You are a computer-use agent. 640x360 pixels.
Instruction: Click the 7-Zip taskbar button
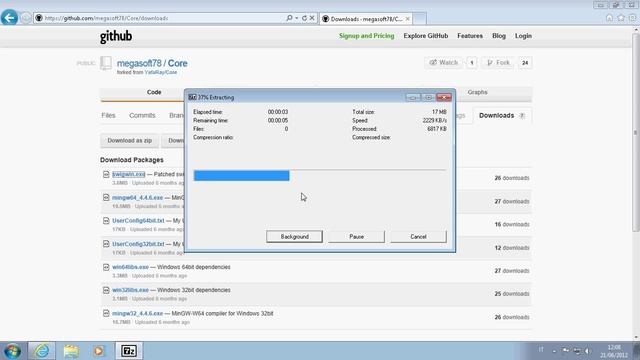[129, 351]
